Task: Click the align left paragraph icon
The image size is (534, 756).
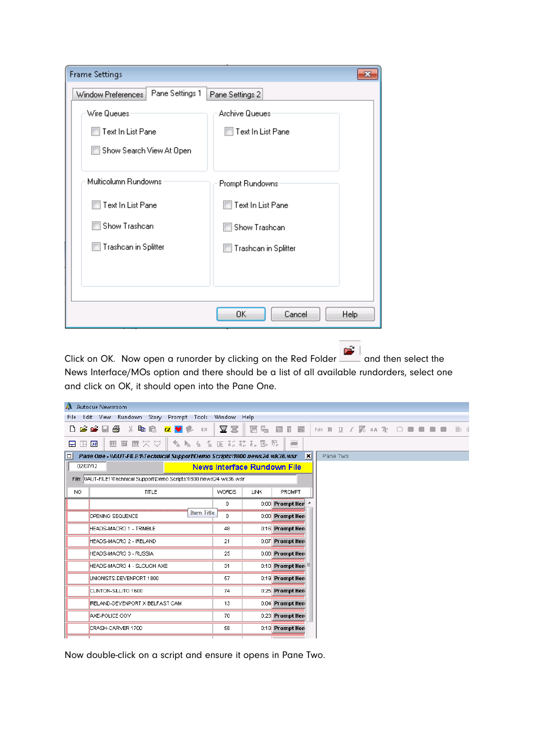Action: [x=458, y=430]
